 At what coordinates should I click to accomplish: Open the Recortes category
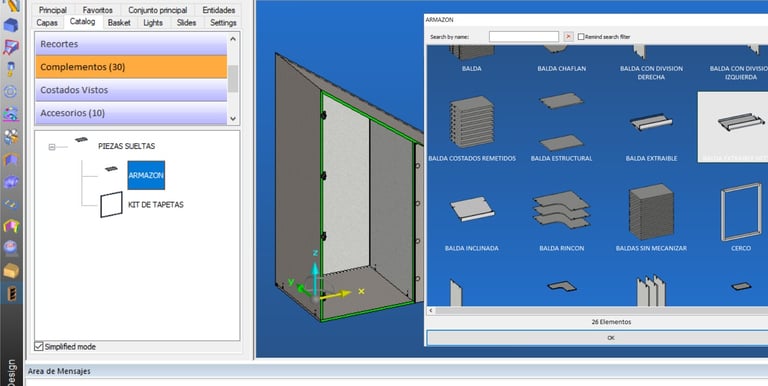click(131, 44)
